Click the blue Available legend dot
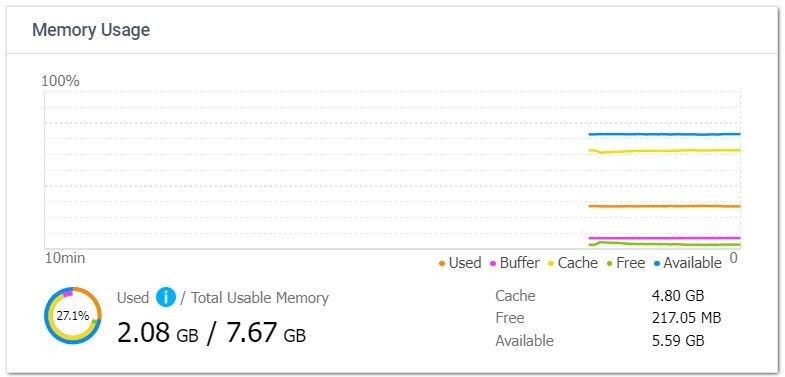 click(657, 263)
